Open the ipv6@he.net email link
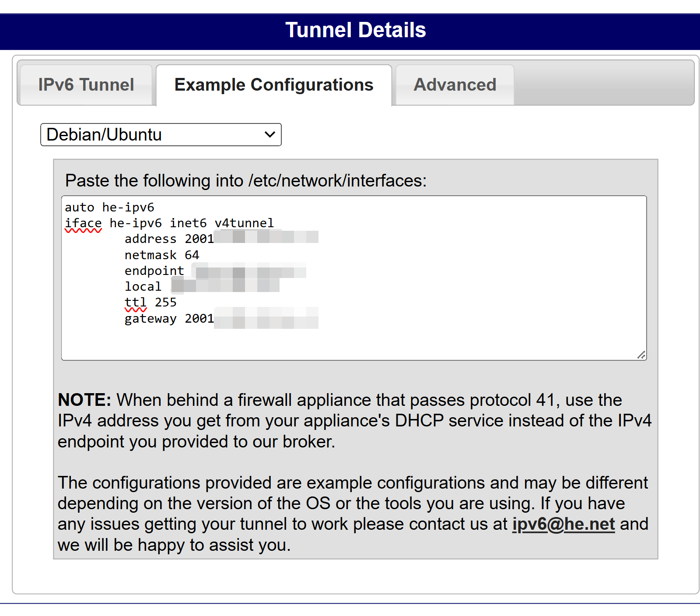 (563, 524)
